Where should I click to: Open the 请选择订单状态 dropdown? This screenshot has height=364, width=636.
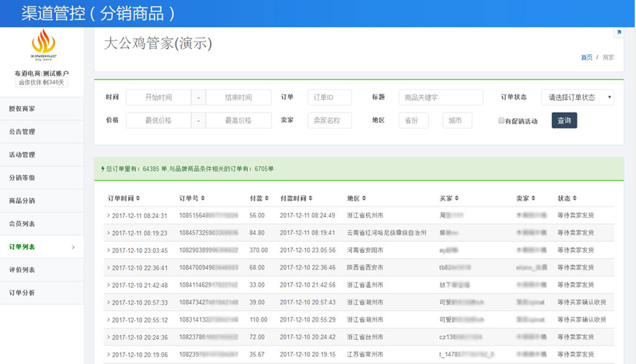coord(577,98)
